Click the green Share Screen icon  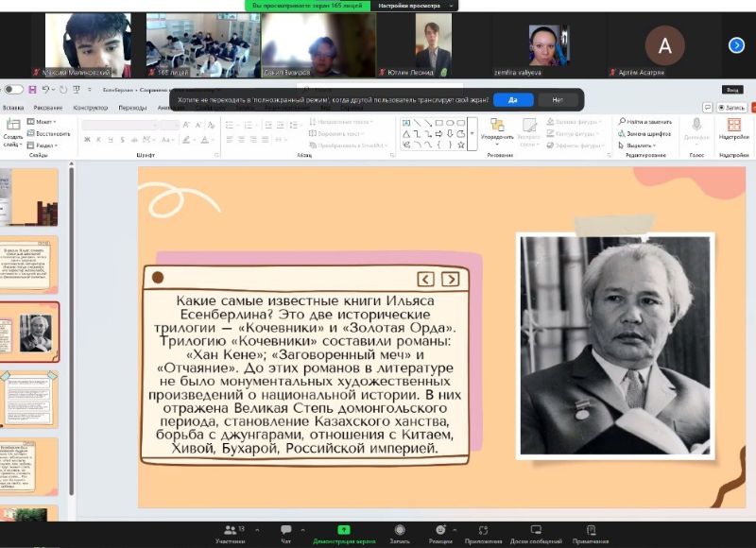pyautogui.click(x=344, y=530)
